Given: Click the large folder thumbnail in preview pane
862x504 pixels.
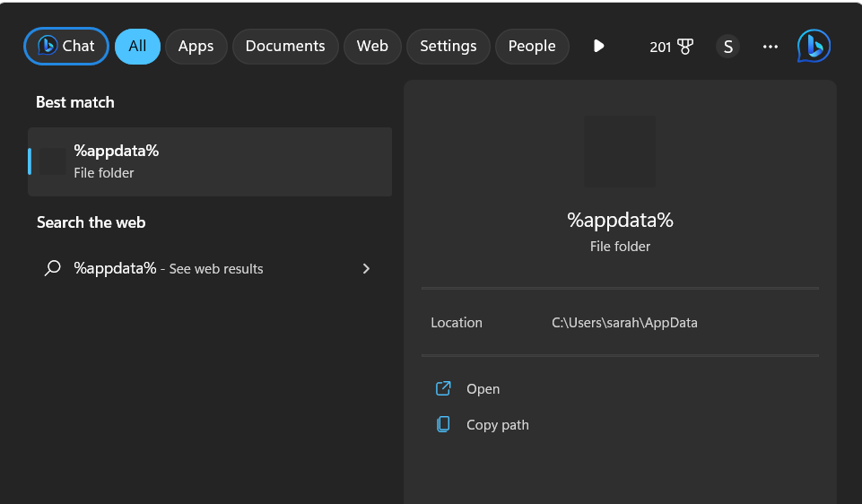Looking at the screenshot, I should coord(620,152).
